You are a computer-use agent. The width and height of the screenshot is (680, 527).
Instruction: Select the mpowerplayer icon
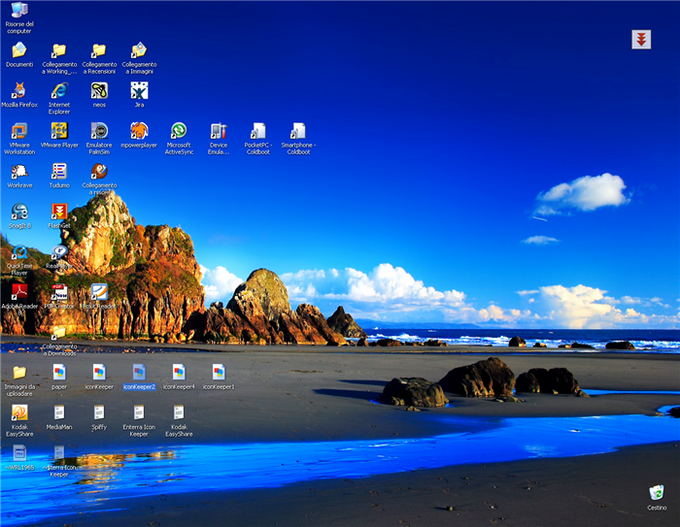139,131
